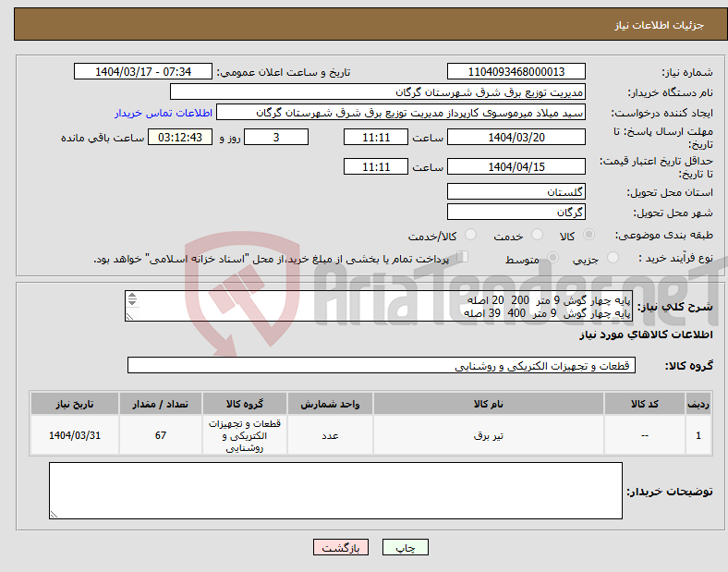Click down arrow in شرح کلی نیاز box
Image resolution: width=728 pixels, height=572 pixels.
click(x=132, y=303)
